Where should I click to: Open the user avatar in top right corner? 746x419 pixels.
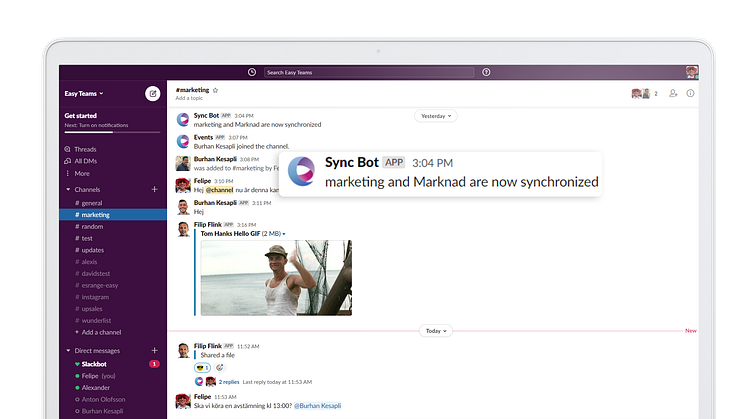[x=692, y=72]
